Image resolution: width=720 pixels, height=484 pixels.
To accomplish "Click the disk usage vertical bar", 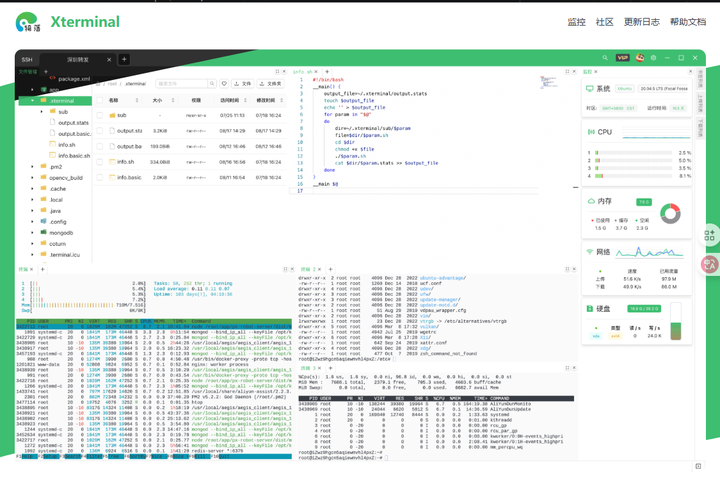I will [675, 321].
